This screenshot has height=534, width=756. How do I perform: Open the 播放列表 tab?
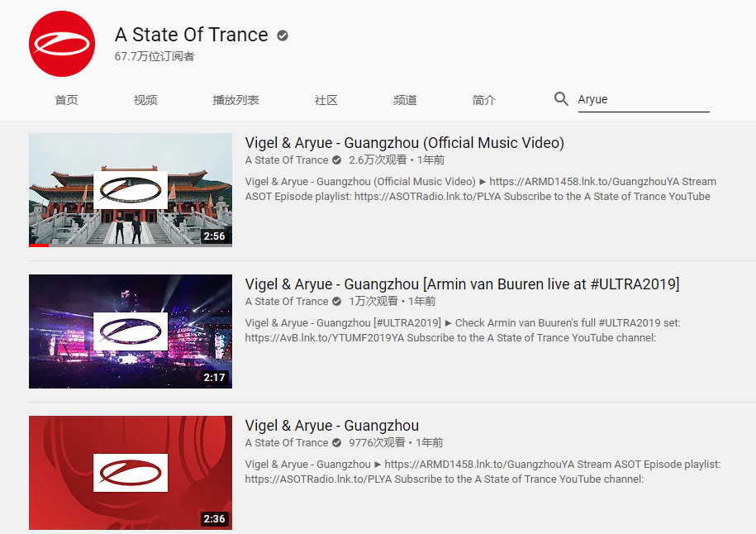coord(235,100)
